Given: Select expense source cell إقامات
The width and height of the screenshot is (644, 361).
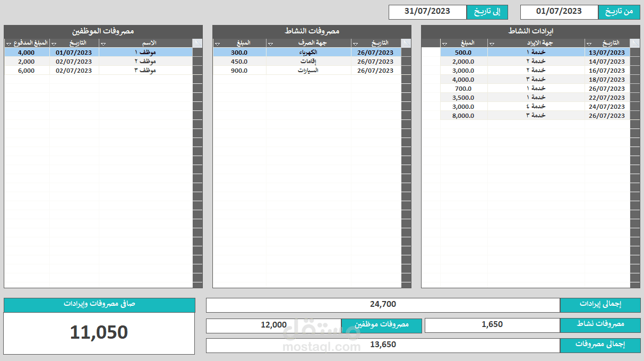Looking at the screenshot, I should (308, 62).
